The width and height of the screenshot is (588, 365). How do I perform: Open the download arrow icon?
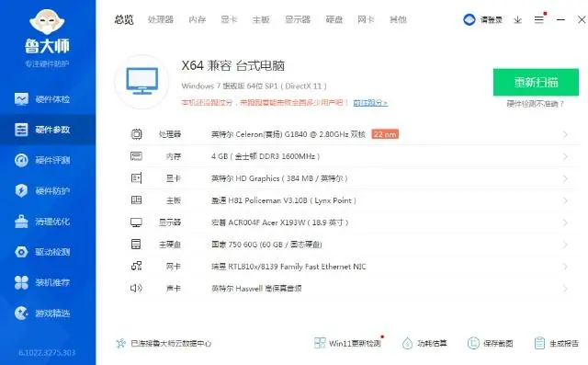[x=518, y=19]
